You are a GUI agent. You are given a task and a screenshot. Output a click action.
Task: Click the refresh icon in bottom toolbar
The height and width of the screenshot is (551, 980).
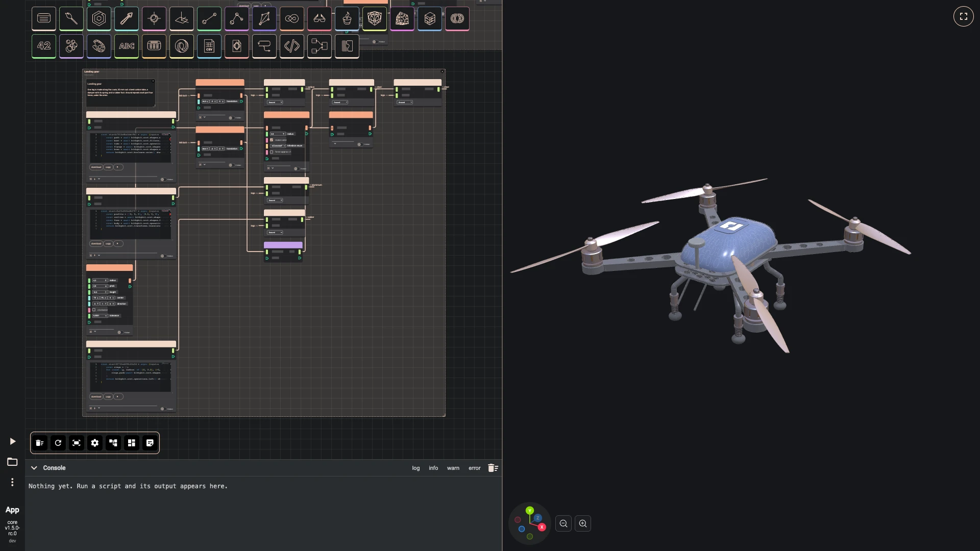click(x=58, y=443)
